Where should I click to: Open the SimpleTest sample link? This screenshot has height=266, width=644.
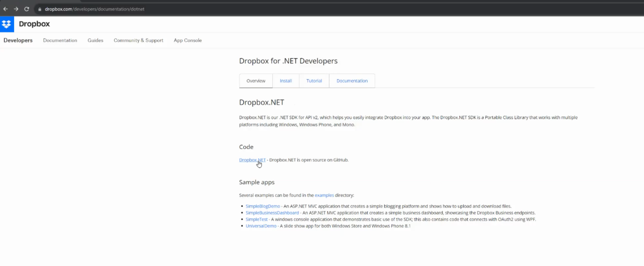[x=256, y=219]
